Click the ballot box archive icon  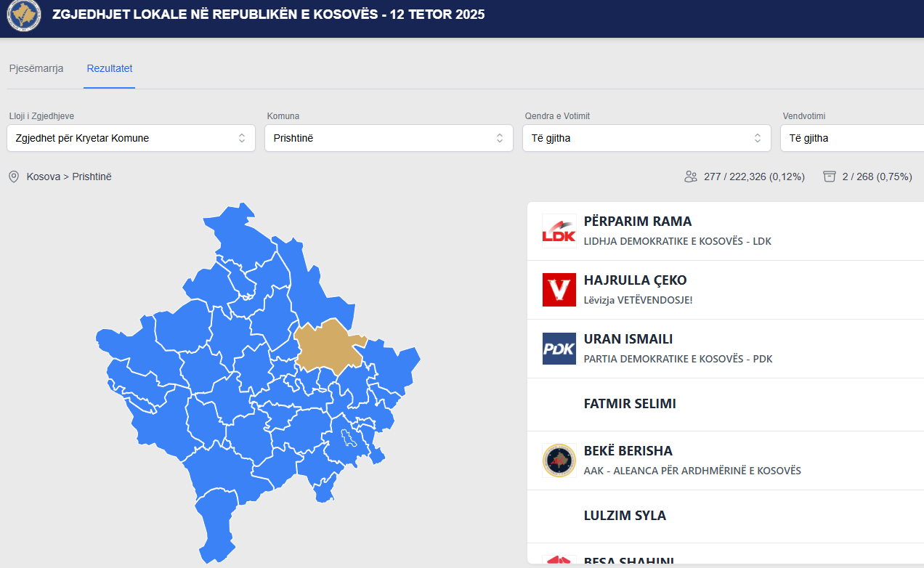829,177
